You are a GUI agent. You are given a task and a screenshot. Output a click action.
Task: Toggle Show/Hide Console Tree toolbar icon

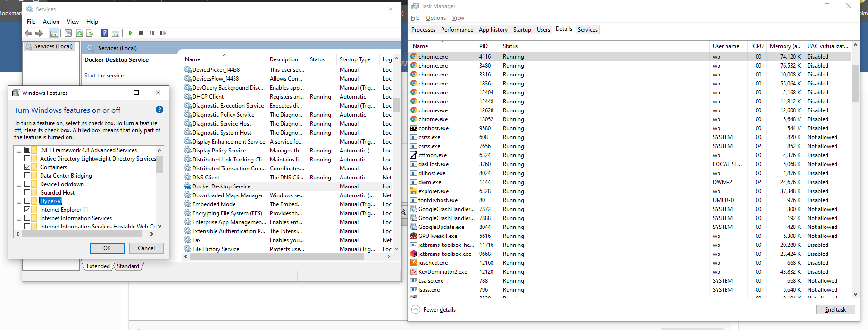tap(54, 33)
